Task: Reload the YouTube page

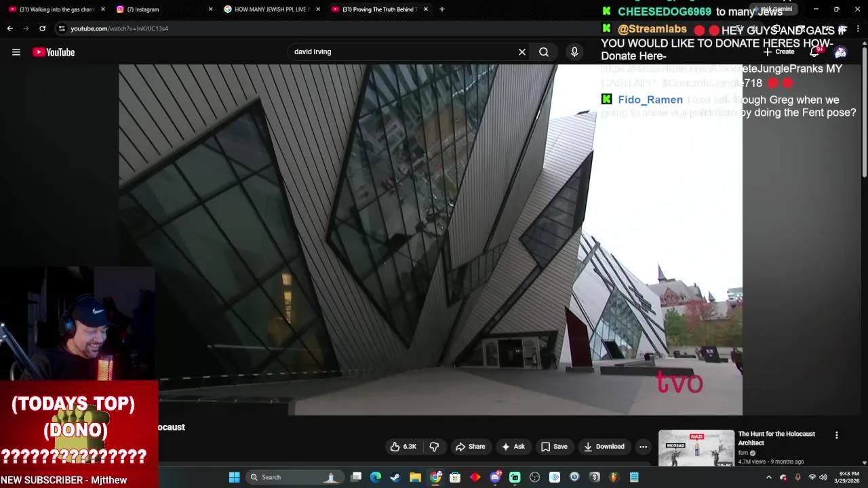Action: tap(42, 28)
